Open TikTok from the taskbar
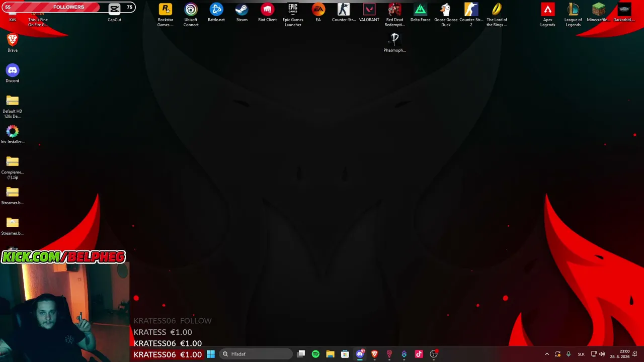 [x=419, y=354]
